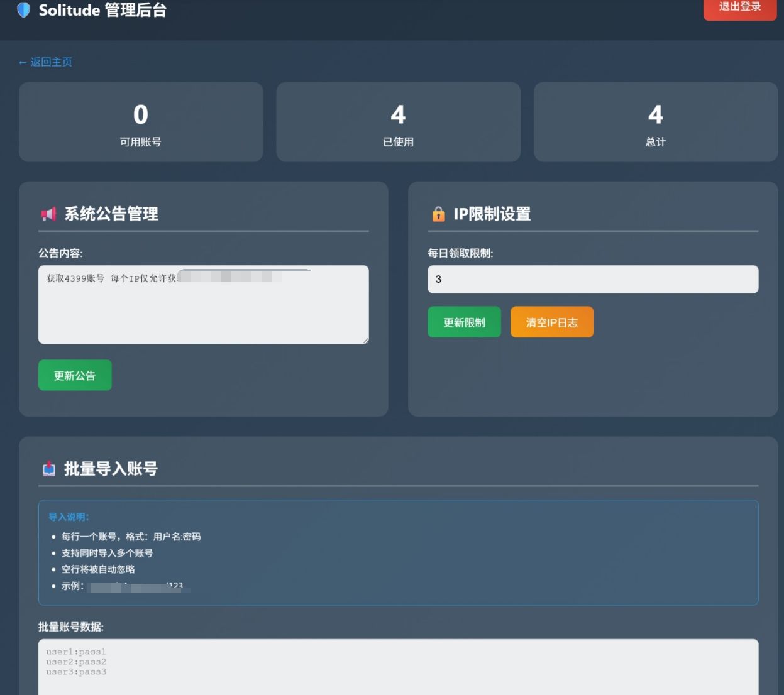Image resolution: width=784 pixels, height=695 pixels.
Task: Click the 已使用 statistics card
Action: pos(398,122)
